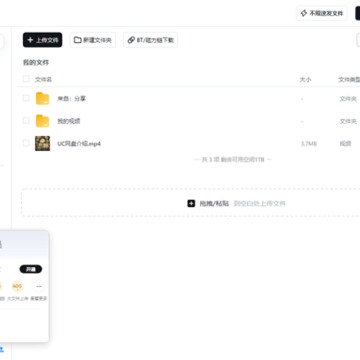Tick the checkbox for UC网盘介绍.mp4

tap(26, 143)
